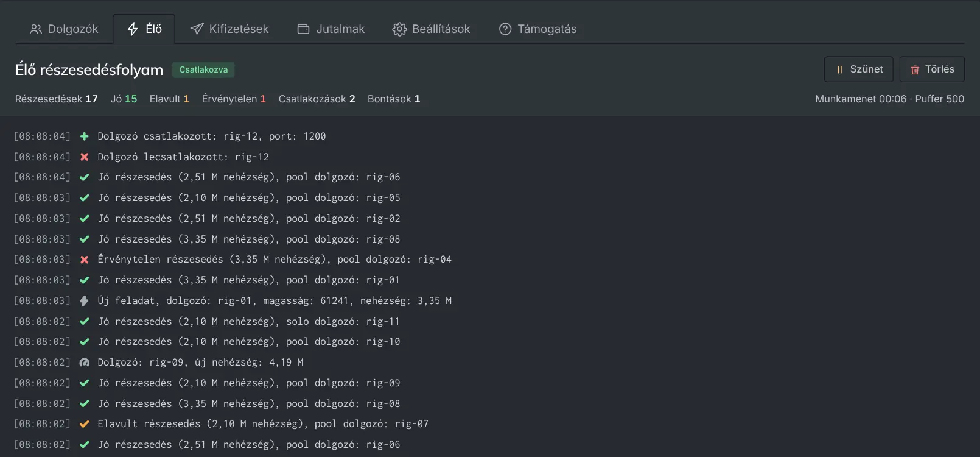Click the Bontások 1 counter
This screenshot has width=980, height=457.
tap(394, 99)
